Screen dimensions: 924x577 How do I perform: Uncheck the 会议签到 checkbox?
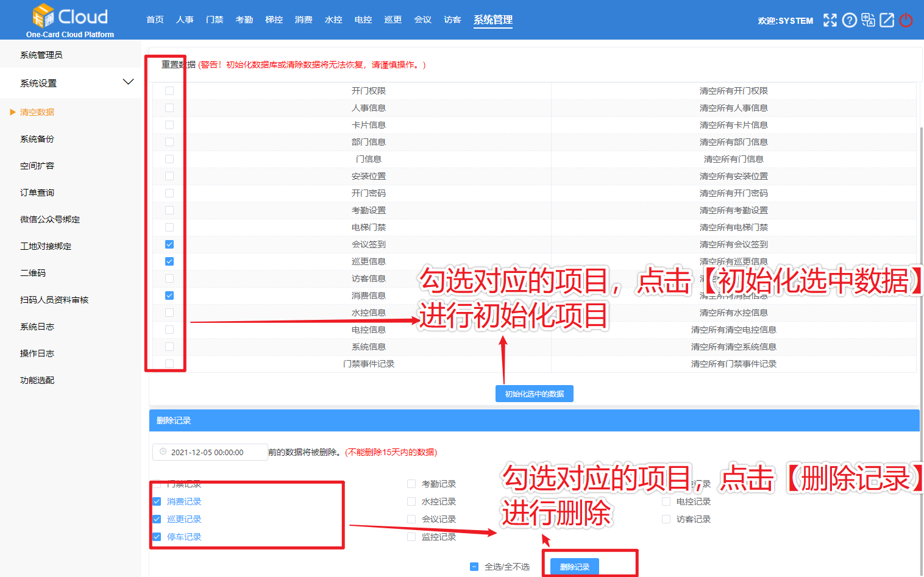(169, 244)
